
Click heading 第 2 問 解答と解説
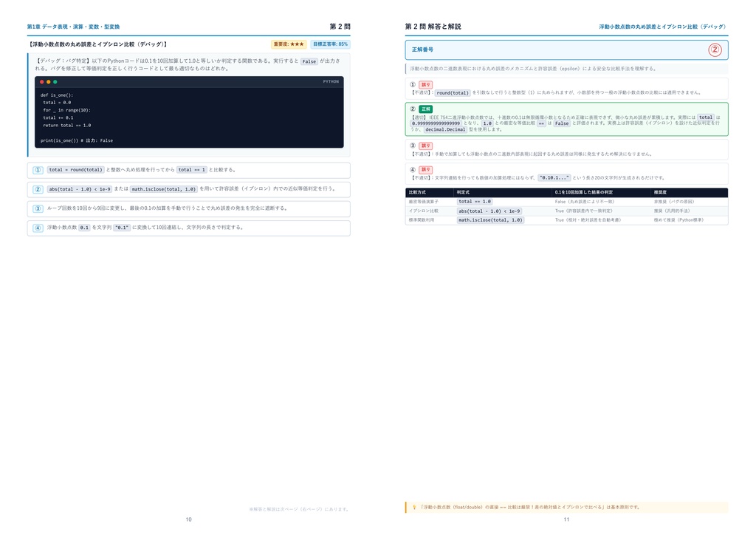point(433,27)
